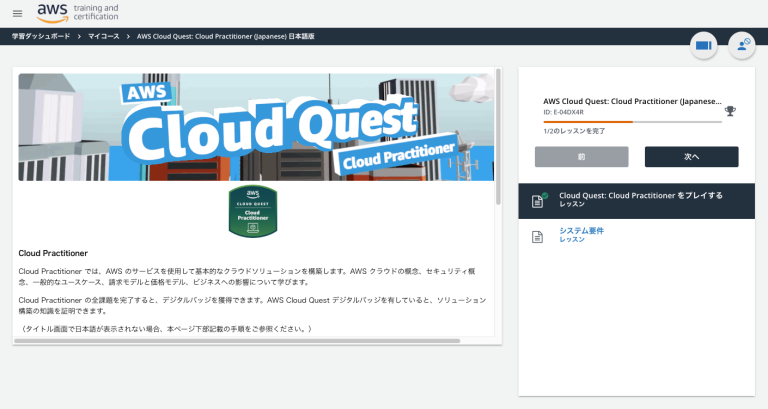Screen dimensions: 768x409
Task: Click the Cloud Quest banner image
Action: [x=256, y=127]
